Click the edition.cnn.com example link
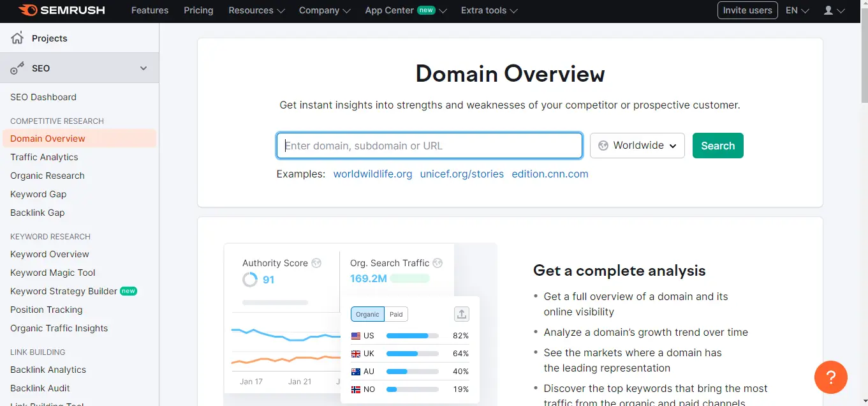 (x=550, y=174)
